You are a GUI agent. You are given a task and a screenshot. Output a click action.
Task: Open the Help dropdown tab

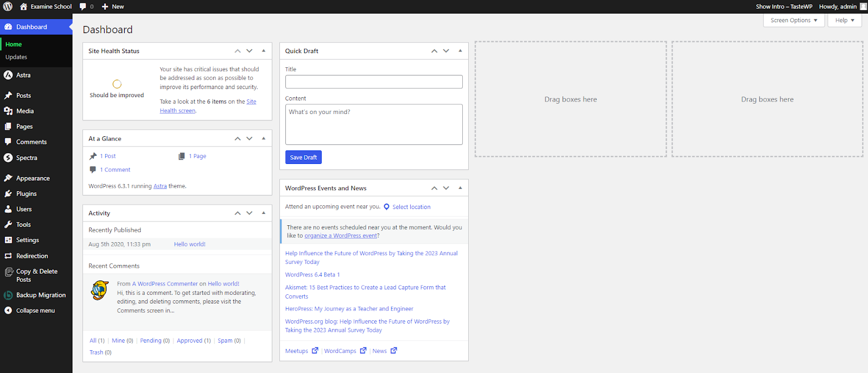(845, 20)
